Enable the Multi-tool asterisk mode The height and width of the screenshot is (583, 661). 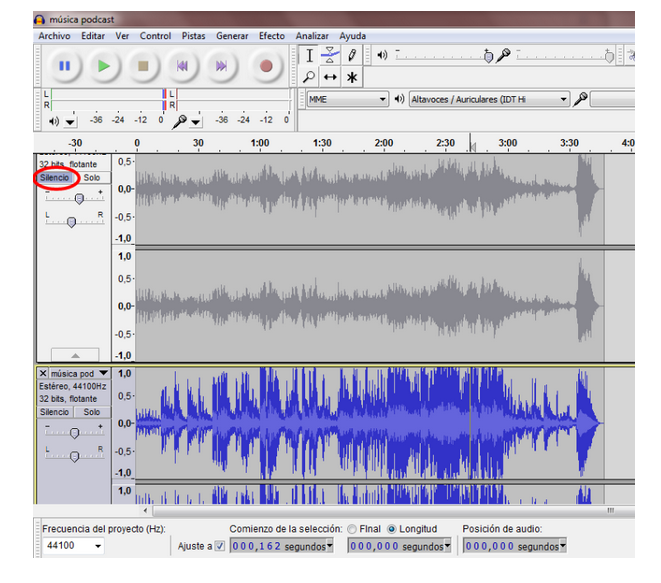coord(352,77)
